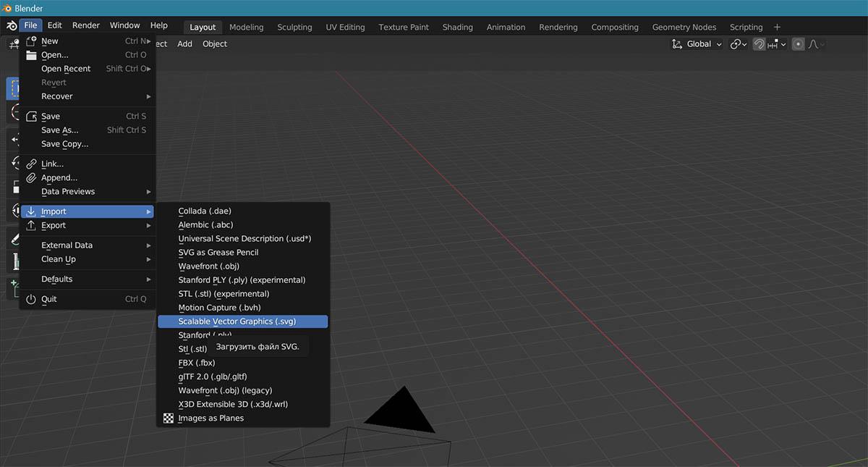Open the pivot point dropdown
Screen dimensions: 868x467
point(739,44)
